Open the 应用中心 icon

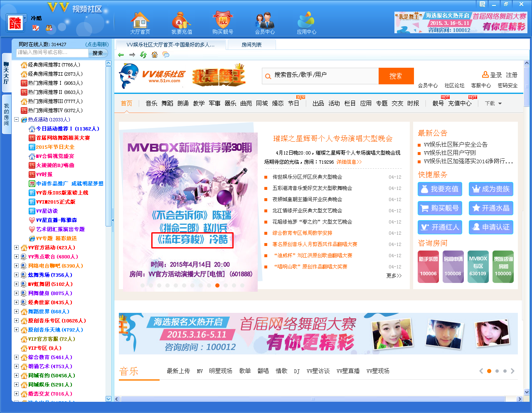tap(306, 20)
